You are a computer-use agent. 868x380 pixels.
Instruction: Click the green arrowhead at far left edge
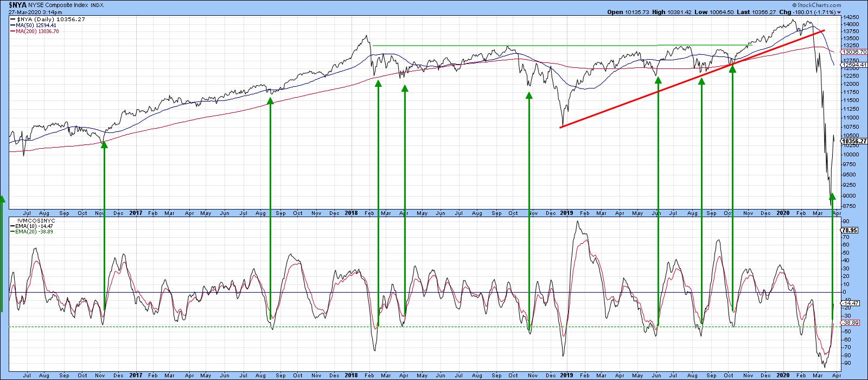coord(2,199)
